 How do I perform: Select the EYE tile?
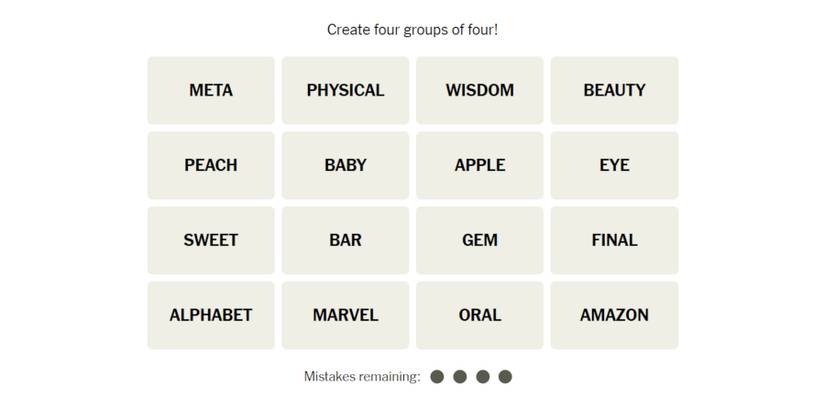pyautogui.click(x=614, y=165)
